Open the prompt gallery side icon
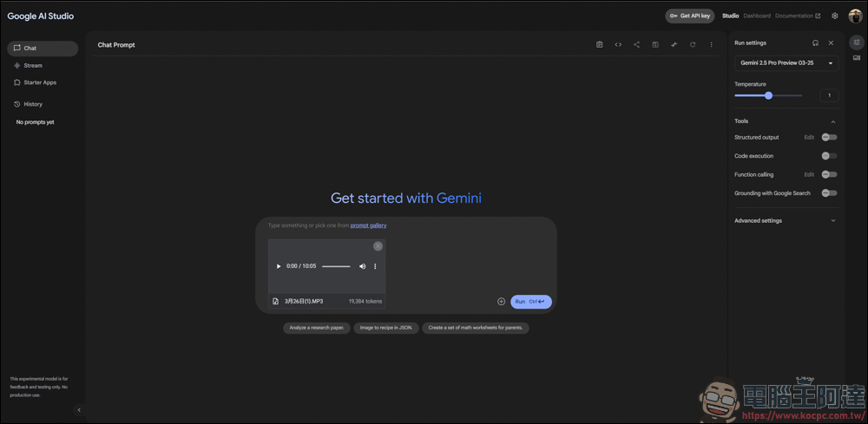868x424 pixels. (857, 57)
